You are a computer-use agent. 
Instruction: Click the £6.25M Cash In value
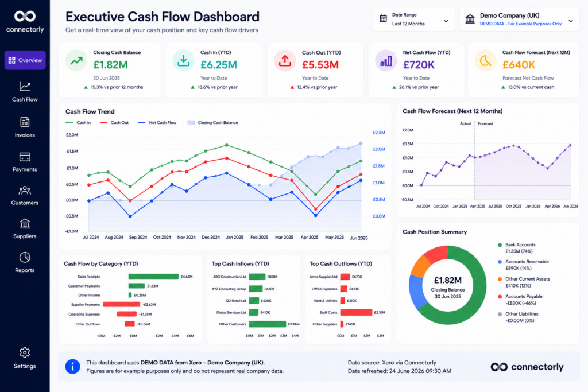[219, 65]
